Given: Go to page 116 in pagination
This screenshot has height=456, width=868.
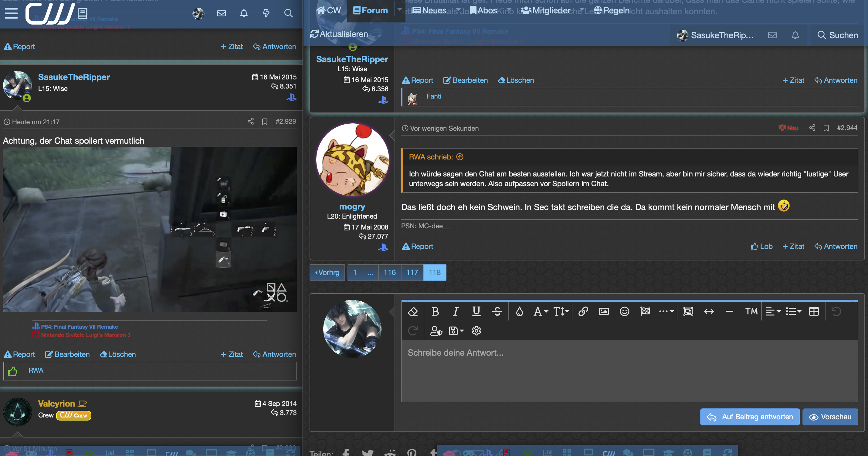Looking at the screenshot, I should coord(389,272).
